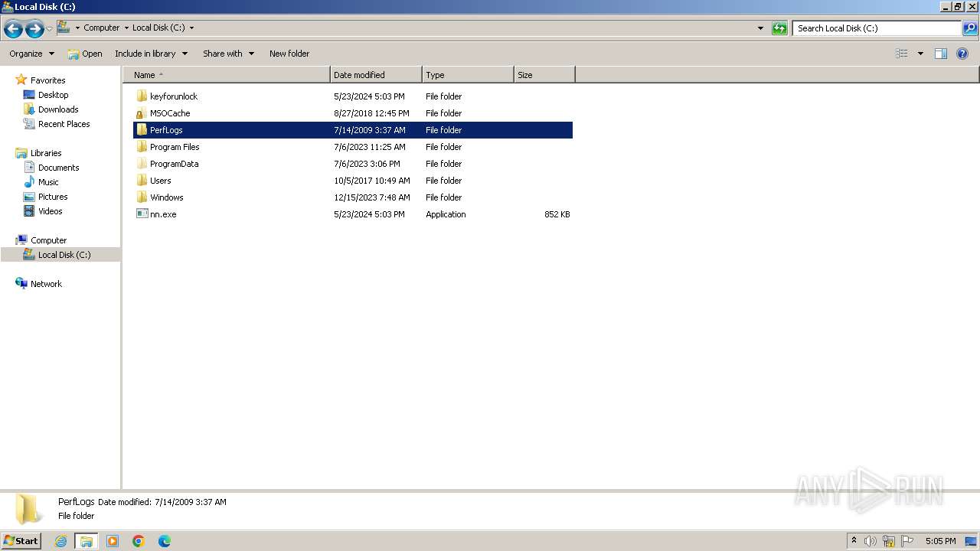
Task: Select the Windows folder icon
Action: click(x=142, y=197)
